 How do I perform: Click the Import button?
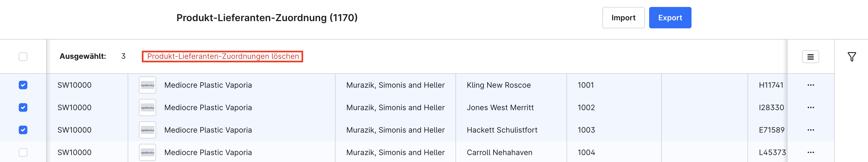click(623, 18)
